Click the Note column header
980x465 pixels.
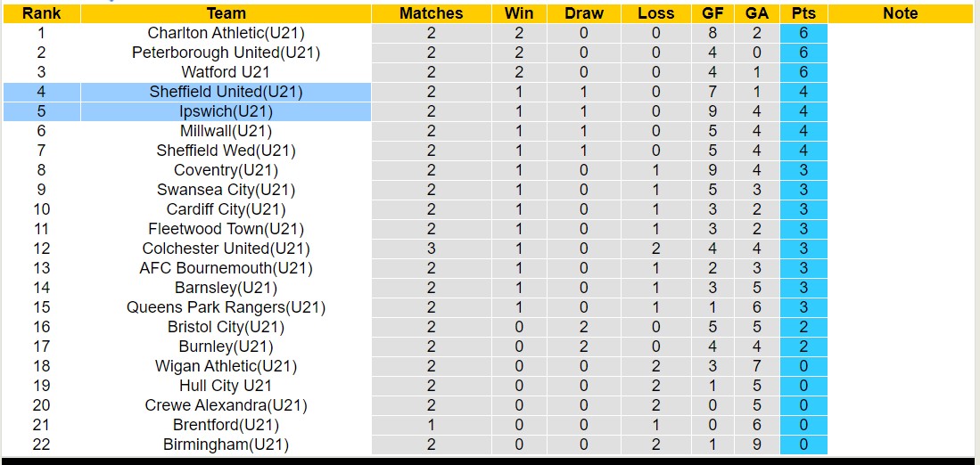point(900,13)
